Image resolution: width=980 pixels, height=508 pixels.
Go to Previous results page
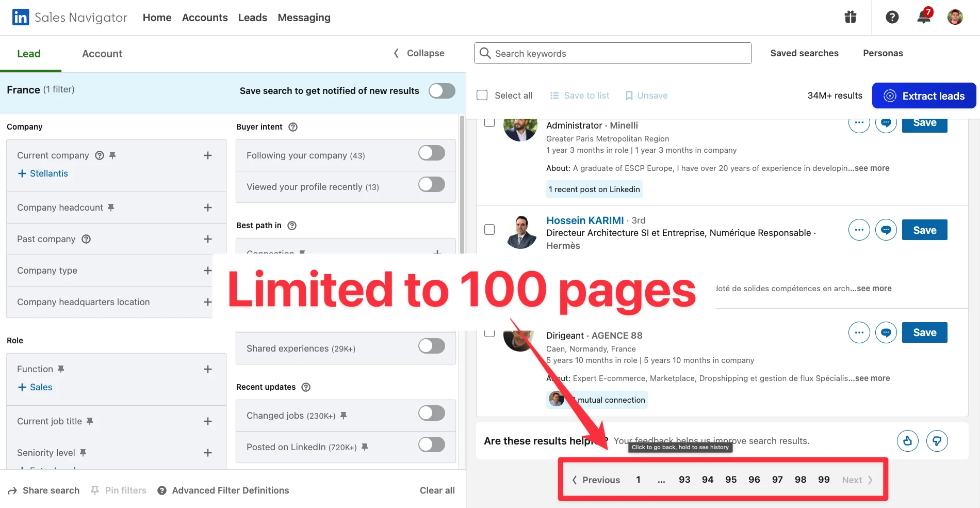click(x=596, y=480)
